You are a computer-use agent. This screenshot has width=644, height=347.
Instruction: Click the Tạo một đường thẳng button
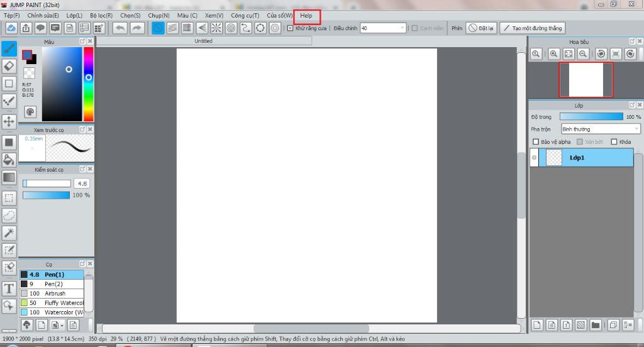point(532,28)
